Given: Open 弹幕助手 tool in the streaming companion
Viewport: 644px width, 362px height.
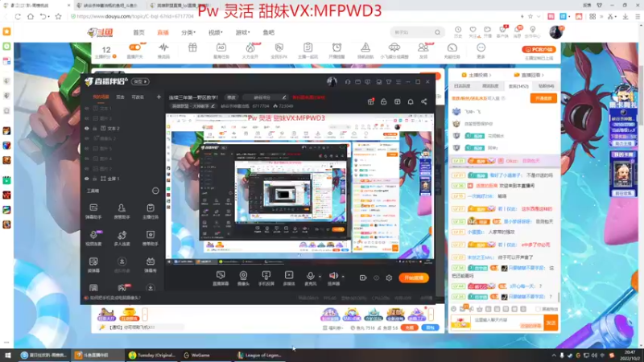Looking at the screenshot, I should [x=93, y=211].
